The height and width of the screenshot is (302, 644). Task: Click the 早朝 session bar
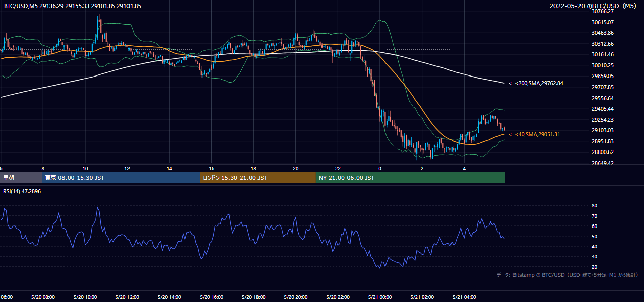(21, 178)
